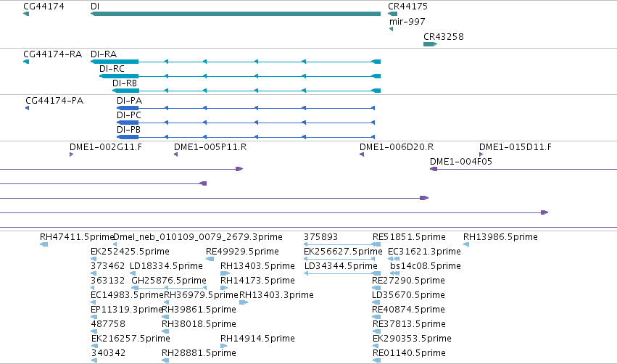The image size is (617, 364).
Task: Open EST EP11319.3prime
Action: coord(127,310)
